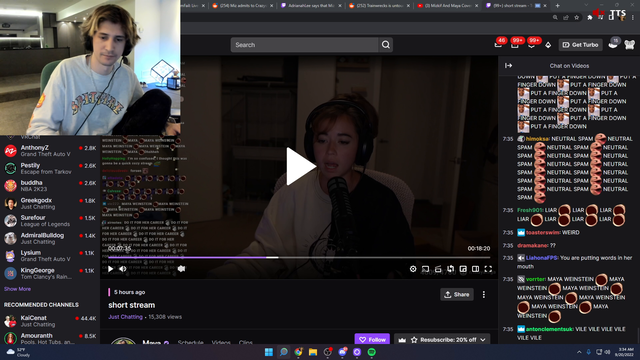Click the Twitch search input field
640x360 pixels.
coord(304,45)
